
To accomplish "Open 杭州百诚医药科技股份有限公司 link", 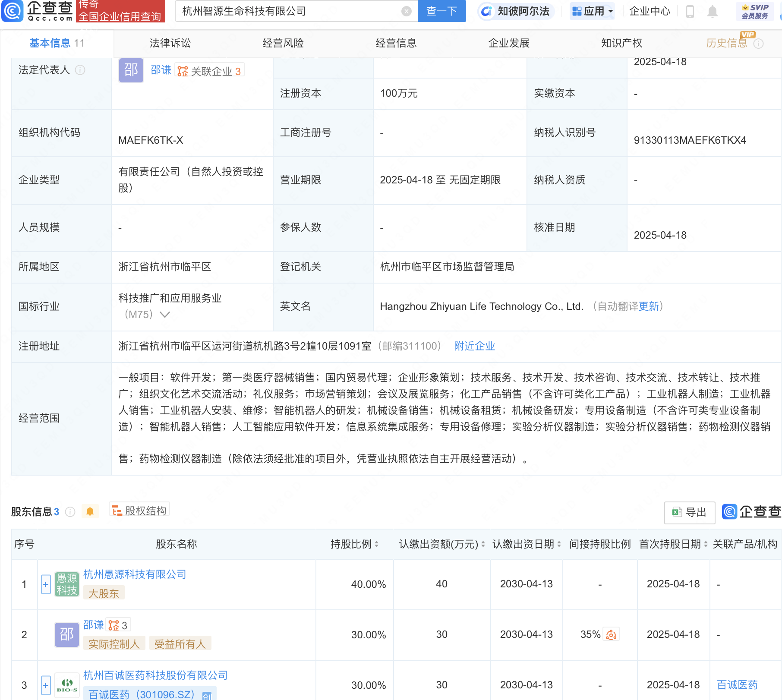I will [x=155, y=675].
